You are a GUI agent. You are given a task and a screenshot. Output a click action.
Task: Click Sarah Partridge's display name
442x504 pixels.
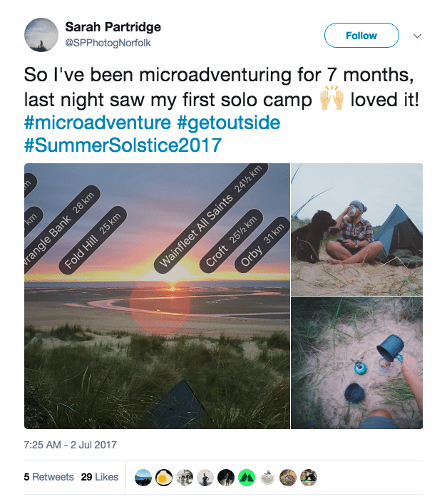(x=113, y=27)
